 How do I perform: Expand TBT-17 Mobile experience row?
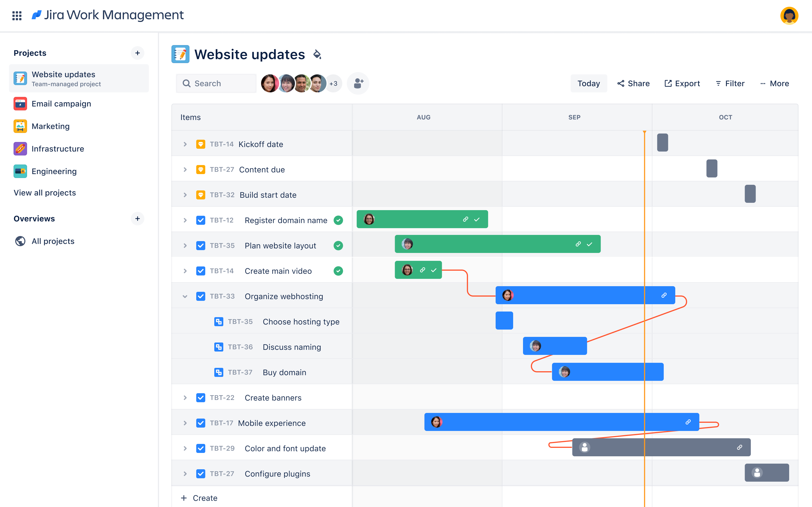click(x=185, y=423)
